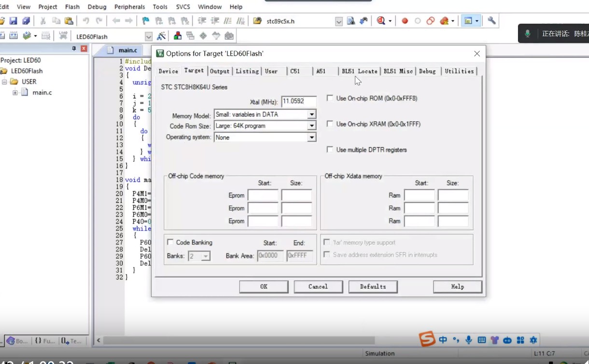Click the Manage Project Items colored blocks icon
Viewport: 589px width, 364px height.
point(178,36)
